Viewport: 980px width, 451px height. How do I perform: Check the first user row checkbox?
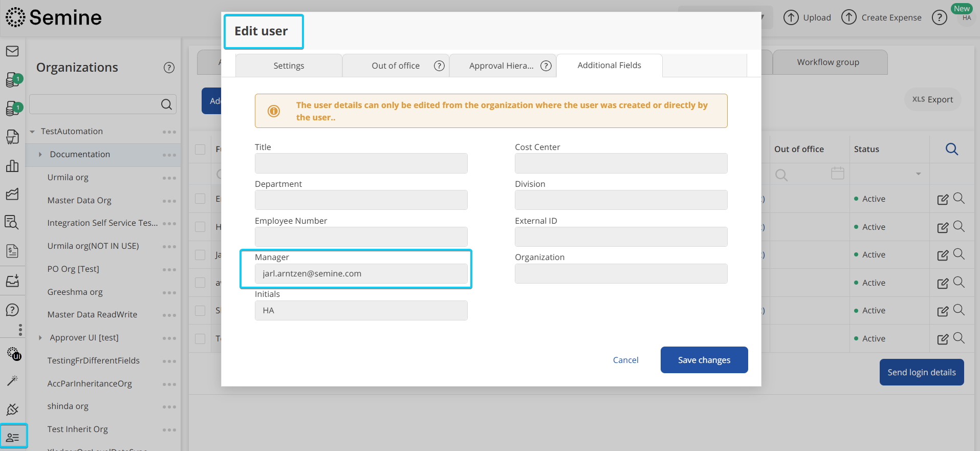coord(200,199)
